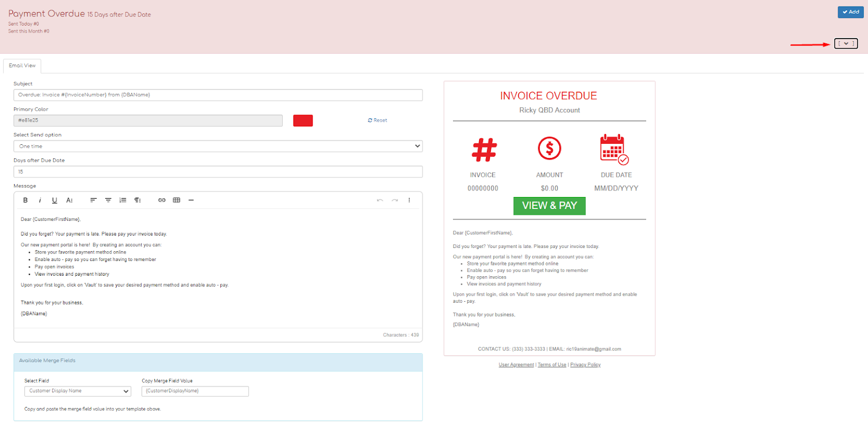Image resolution: width=868 pixels, height=433 pixels.
Task: Open the Terms of Use link
Action: [552, 365]
